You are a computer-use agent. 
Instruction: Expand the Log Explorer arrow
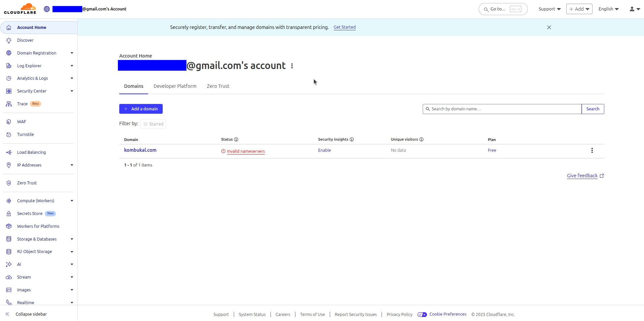[x=72, y=66]
